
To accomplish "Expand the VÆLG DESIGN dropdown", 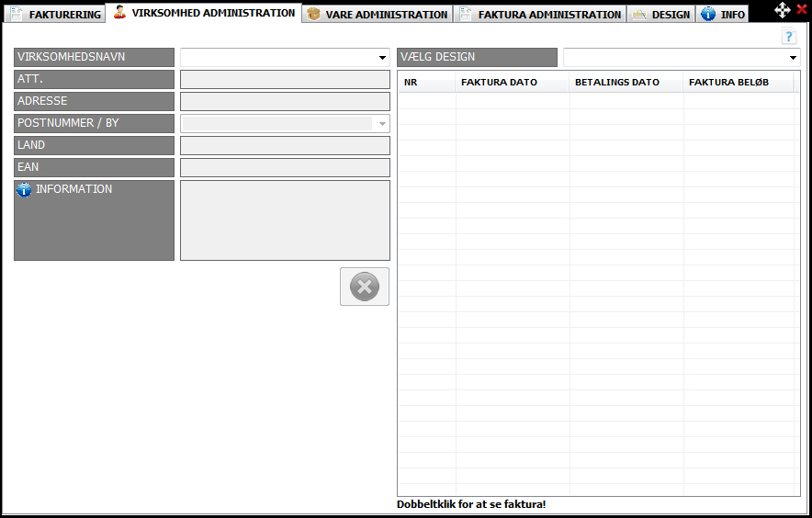I will [793, 58].
